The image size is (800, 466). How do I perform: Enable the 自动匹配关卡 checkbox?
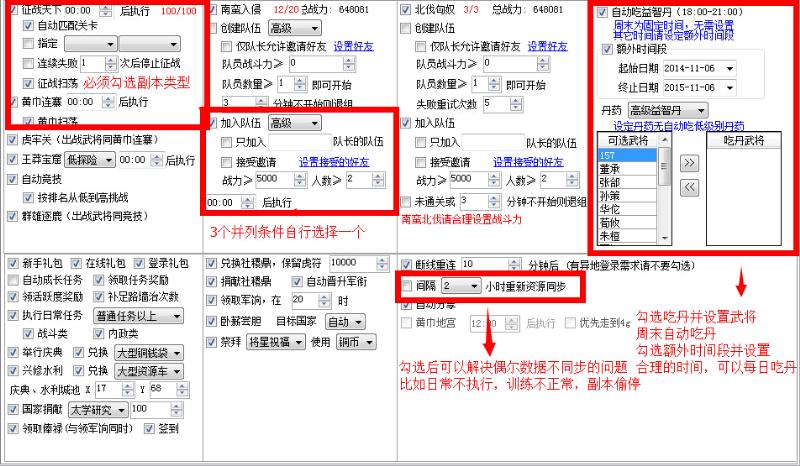(27, 28)
